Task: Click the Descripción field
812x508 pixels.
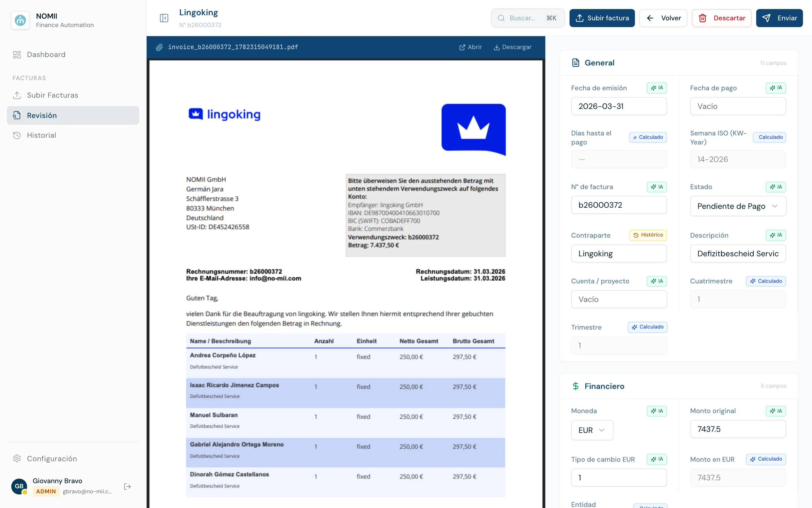Action: point(738,253)
